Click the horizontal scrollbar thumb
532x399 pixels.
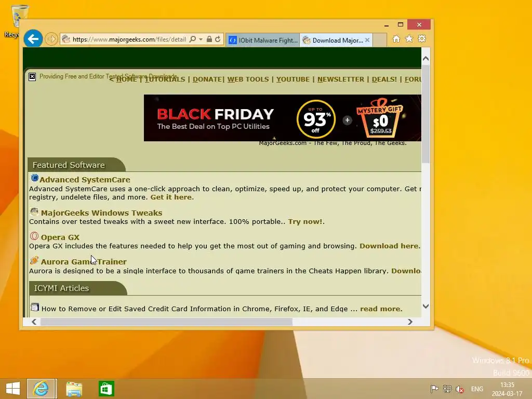coord(166,322)
